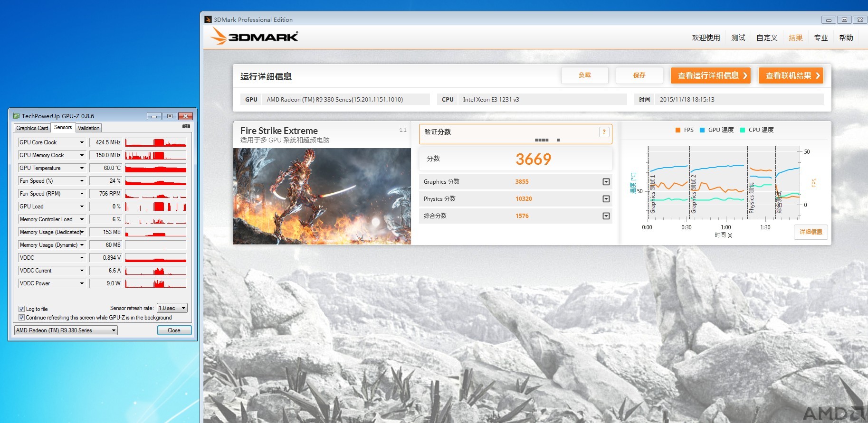Open 结果 menu in 3DMark

coord(796,38)
